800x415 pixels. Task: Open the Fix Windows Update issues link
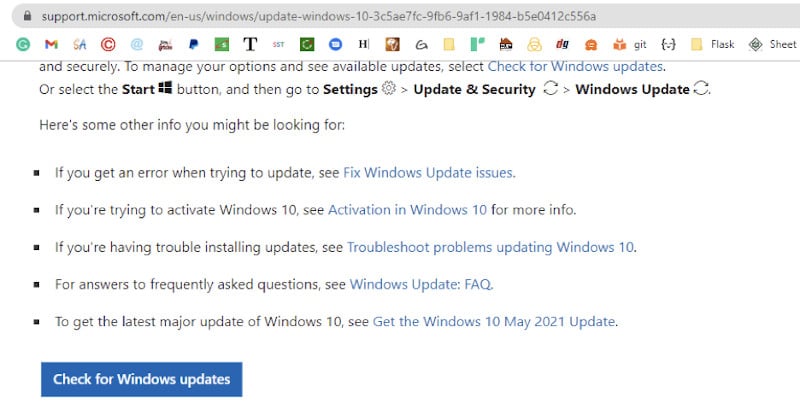(x=429, y=173)
